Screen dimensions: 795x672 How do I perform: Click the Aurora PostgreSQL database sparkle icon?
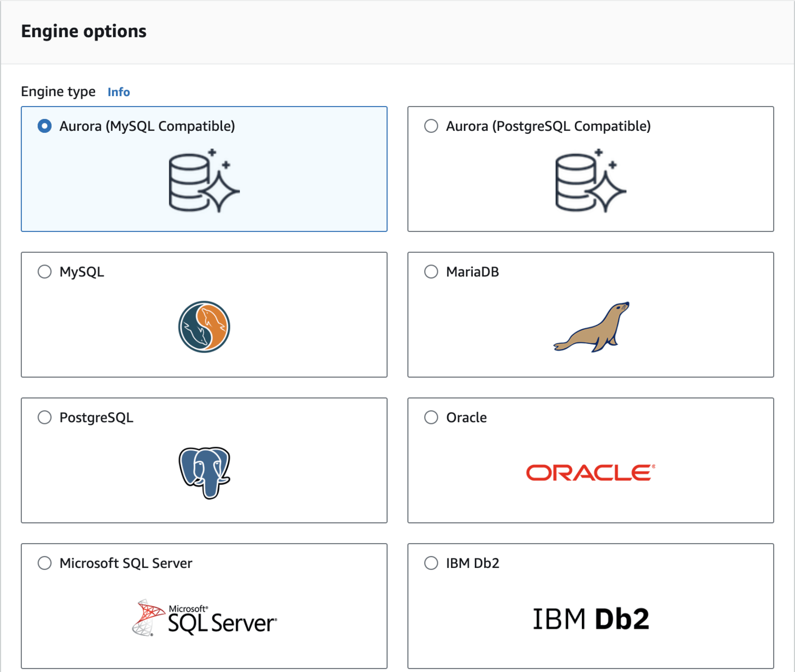tap(591, 181)
